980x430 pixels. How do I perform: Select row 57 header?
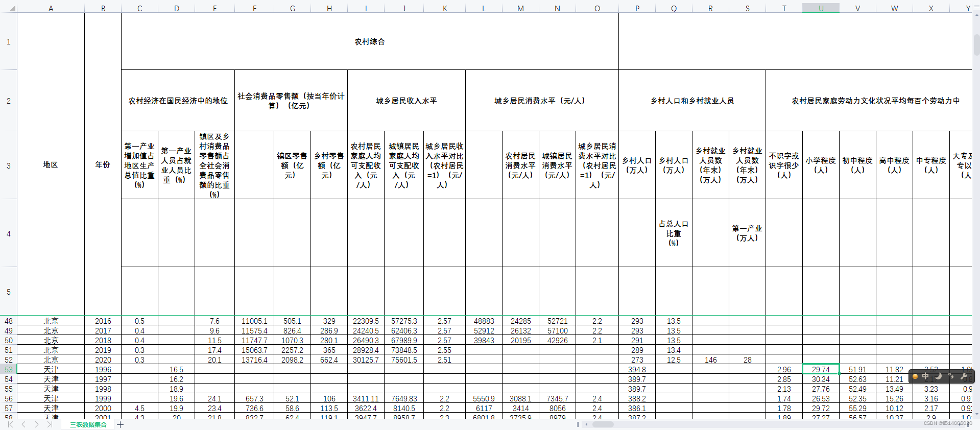(9, 408)
